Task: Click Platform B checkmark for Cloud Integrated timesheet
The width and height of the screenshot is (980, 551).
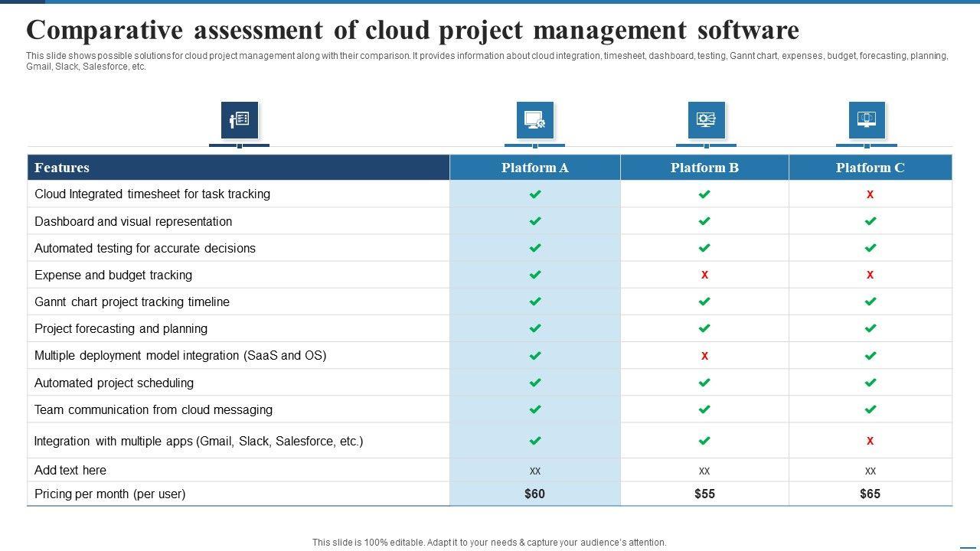Action: 704,194
